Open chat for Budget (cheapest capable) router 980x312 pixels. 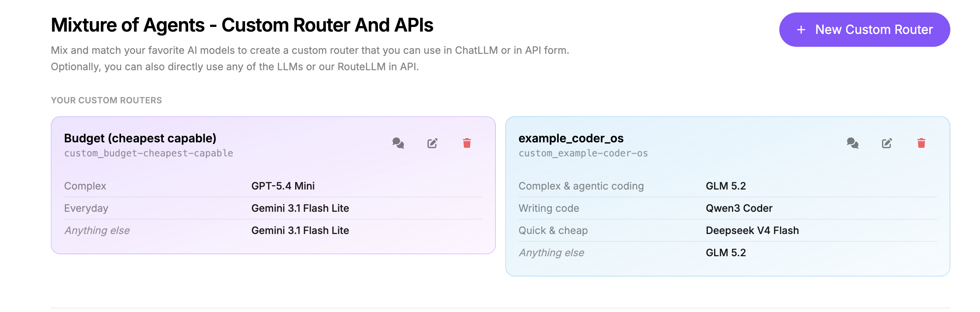(x=398, y=143)
